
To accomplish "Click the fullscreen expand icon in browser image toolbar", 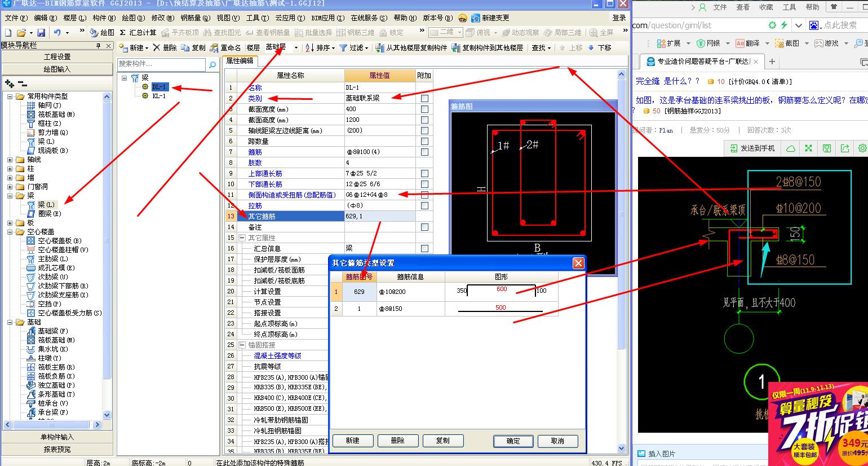I will [x=808, y=148].
